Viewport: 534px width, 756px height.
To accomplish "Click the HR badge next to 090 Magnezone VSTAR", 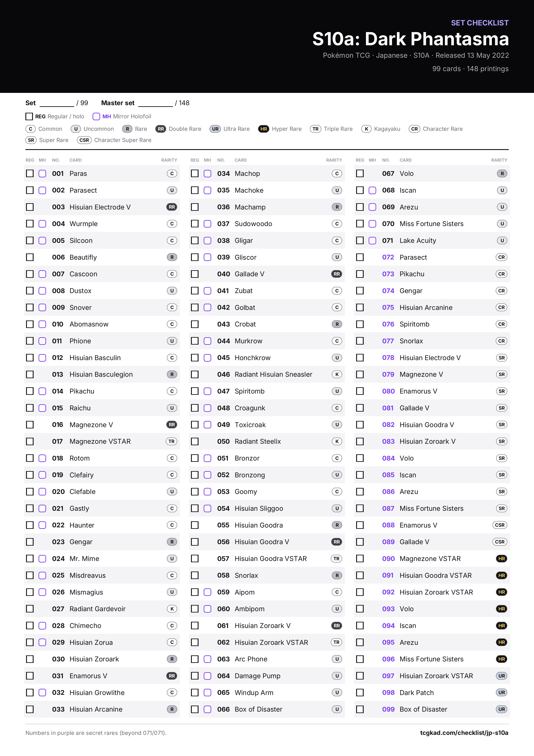I will pos(501,559).
